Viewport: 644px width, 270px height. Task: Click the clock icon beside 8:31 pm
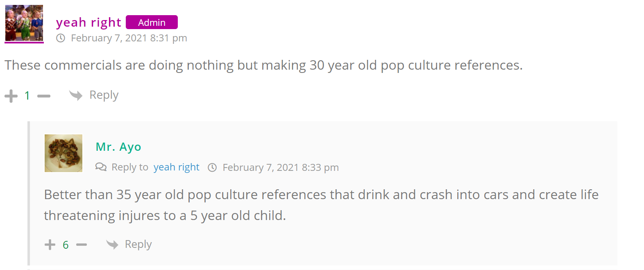coord(61,39)
